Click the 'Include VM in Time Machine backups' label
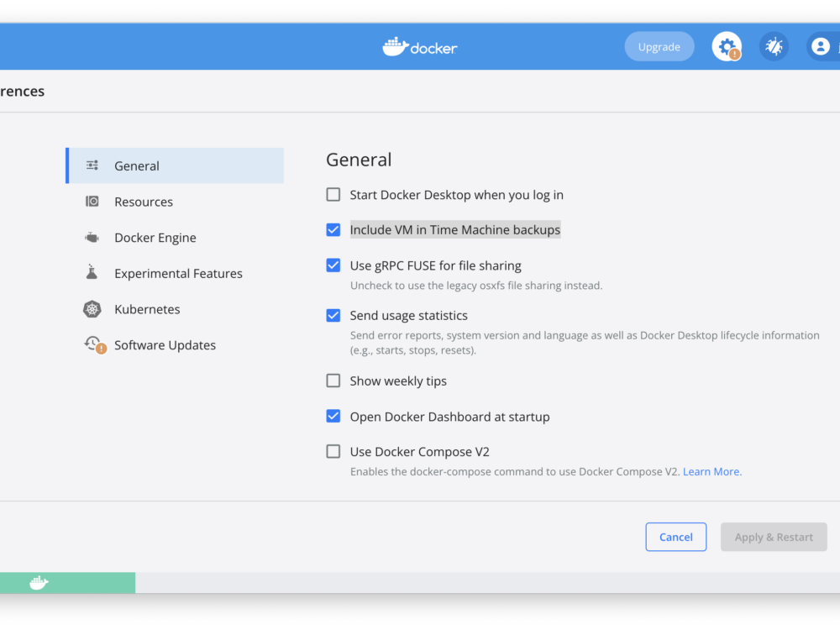This screenshot has height=630, width=840. tap(454, 230)
